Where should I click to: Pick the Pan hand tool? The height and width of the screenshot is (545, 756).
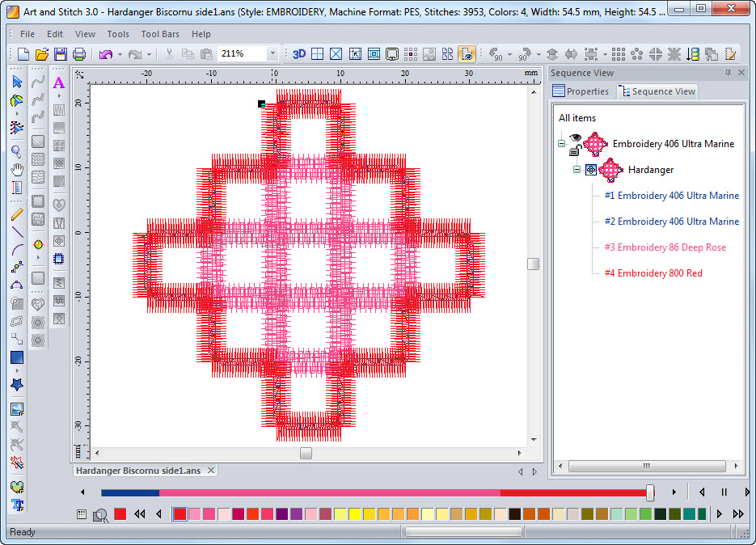[17, 170]
